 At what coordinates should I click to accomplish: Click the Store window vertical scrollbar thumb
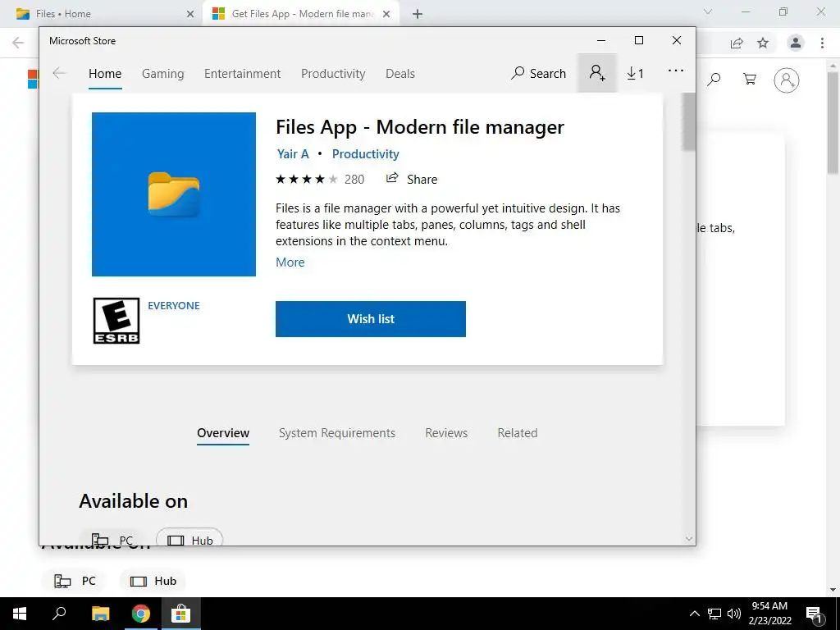688,122
